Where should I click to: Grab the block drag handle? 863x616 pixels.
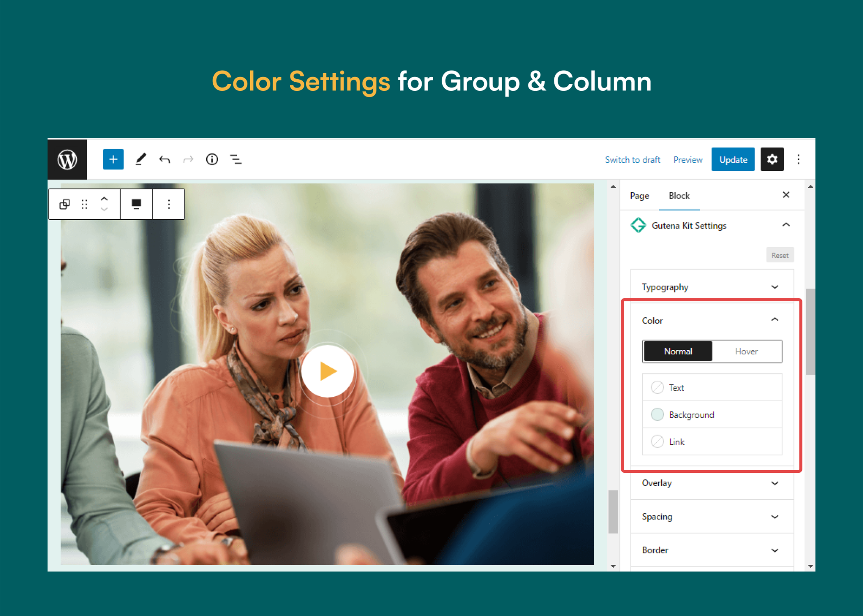pos(85,204)
